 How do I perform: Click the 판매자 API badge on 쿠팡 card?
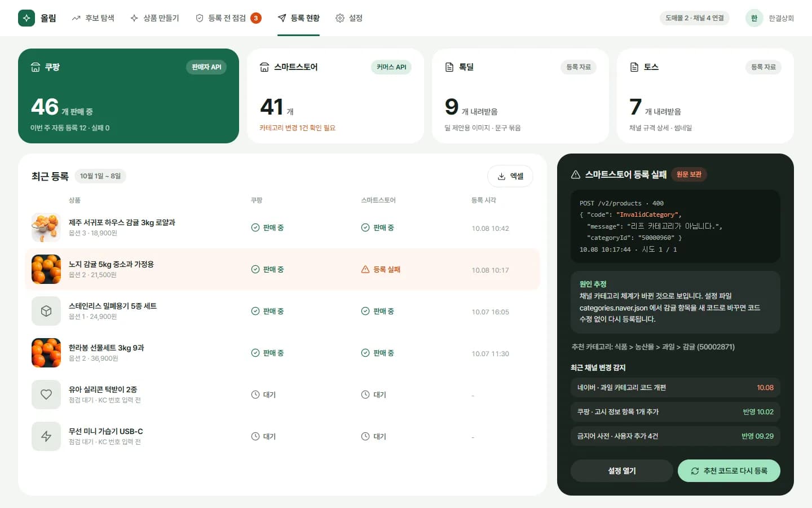tap(206, 67)
